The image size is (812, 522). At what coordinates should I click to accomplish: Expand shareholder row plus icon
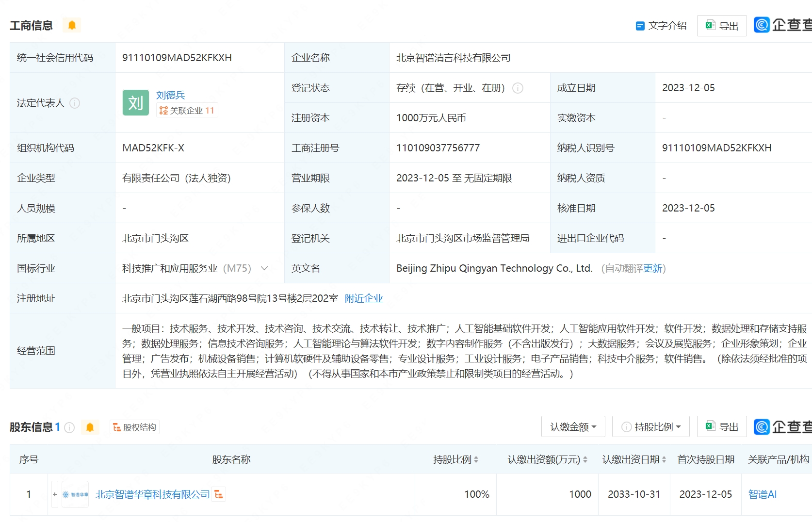coord(55,494)
